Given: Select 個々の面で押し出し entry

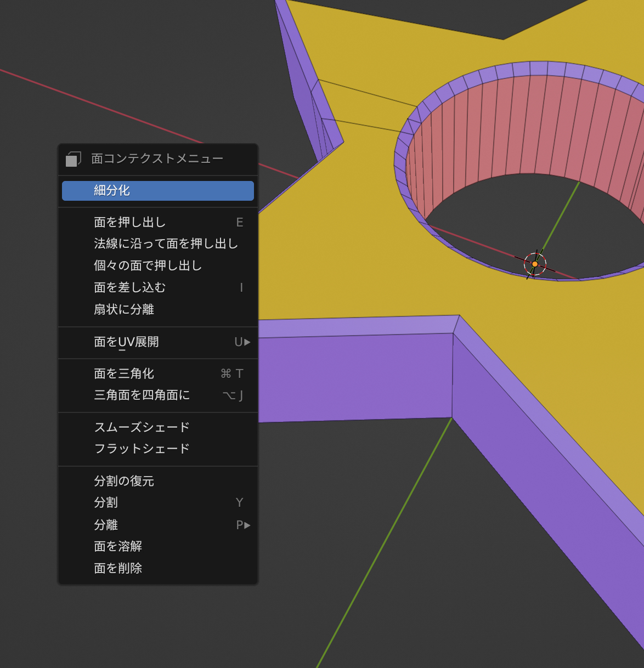Looking at the screenshot, I should point(157,265).
